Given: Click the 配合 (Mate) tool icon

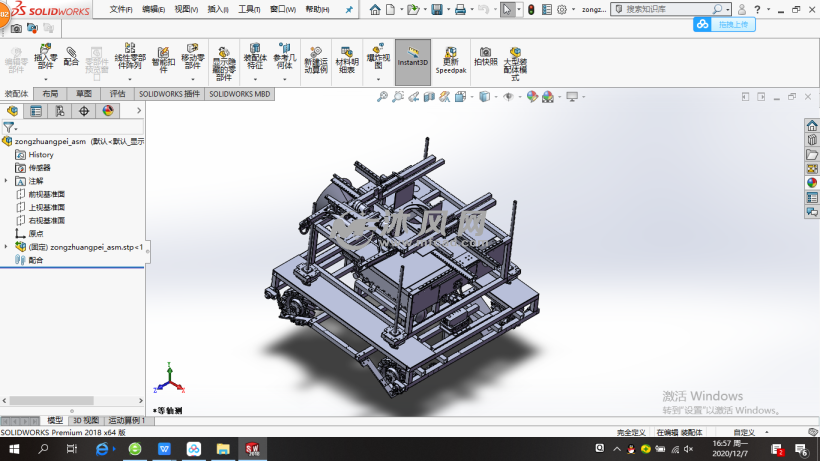Looking at the screenshot, I should point(71,55).
